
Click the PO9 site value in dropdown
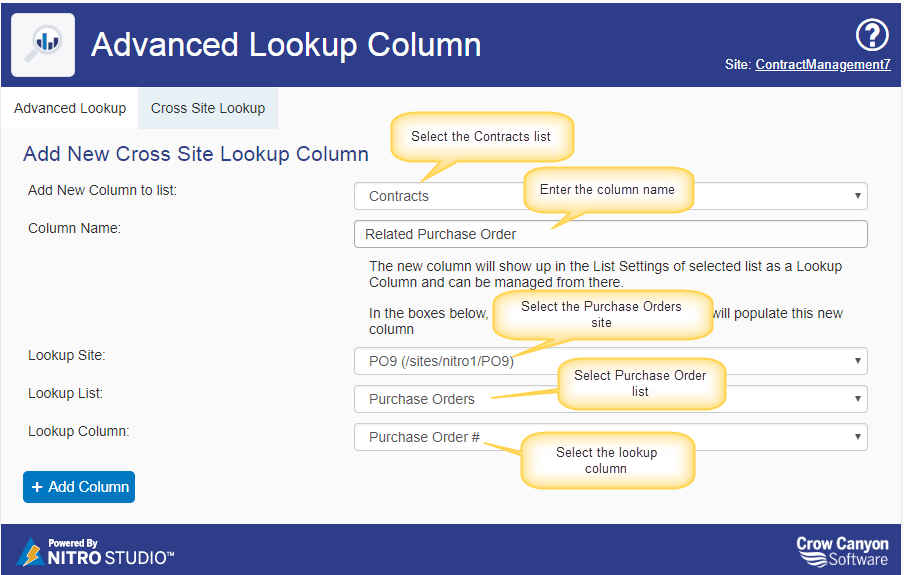click(441, 362)
